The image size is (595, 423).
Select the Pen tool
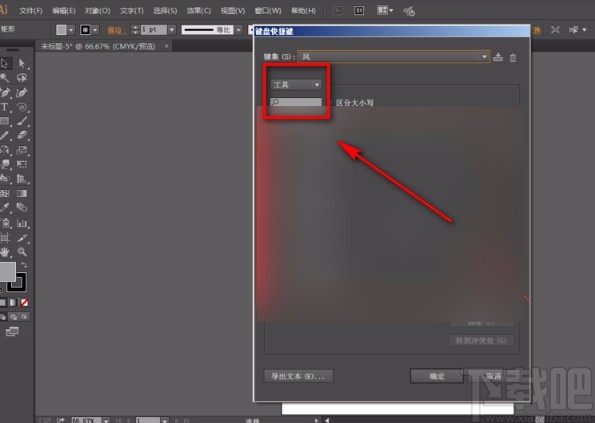5,92
